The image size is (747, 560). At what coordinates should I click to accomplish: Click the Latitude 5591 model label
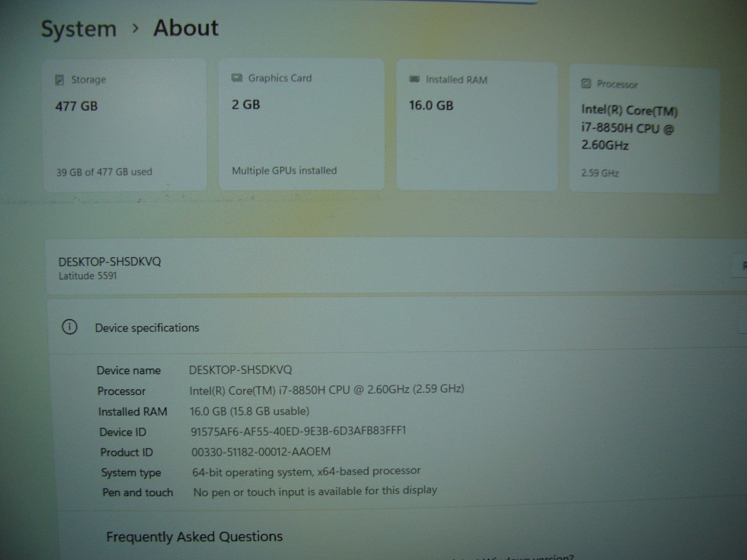pyautogui.click(x=88, y=276)
